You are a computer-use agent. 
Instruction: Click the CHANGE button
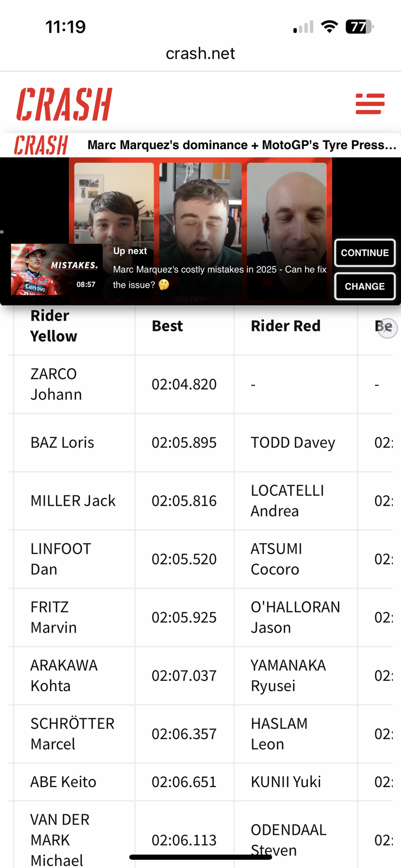click(x=365, y=286)
